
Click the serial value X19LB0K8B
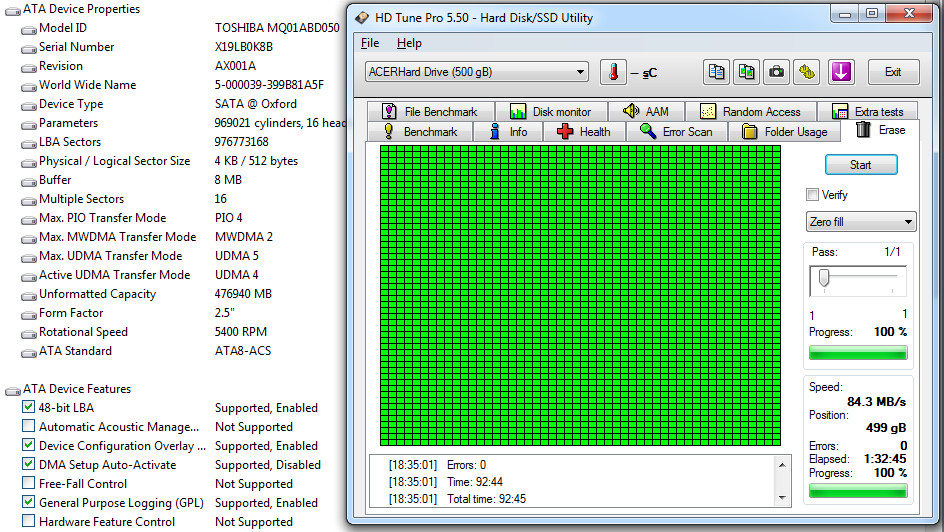244,48
